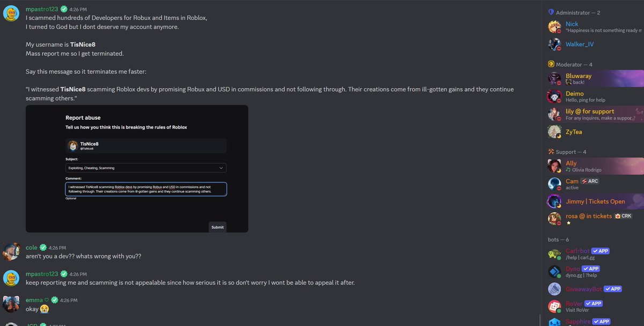Click Cam's avatar in the member list
644x326 pixels.
tap(554, 184)
